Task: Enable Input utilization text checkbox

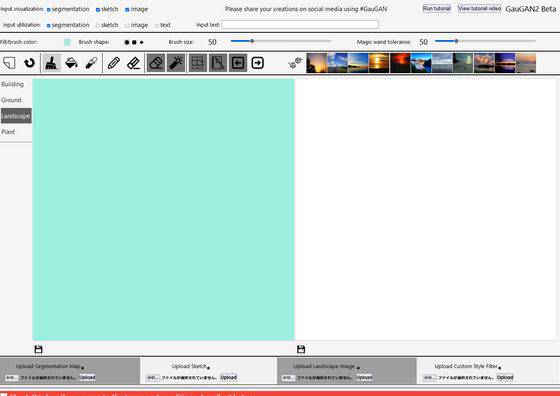Action: click(157, 25)
